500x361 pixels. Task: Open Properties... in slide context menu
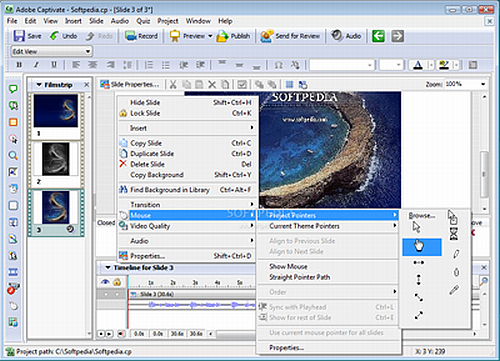188,256
